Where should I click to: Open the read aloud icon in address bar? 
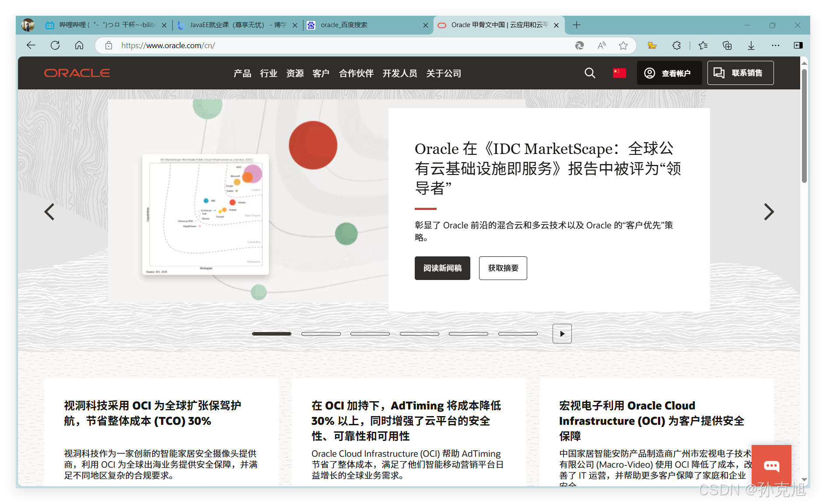pos(602,45)
